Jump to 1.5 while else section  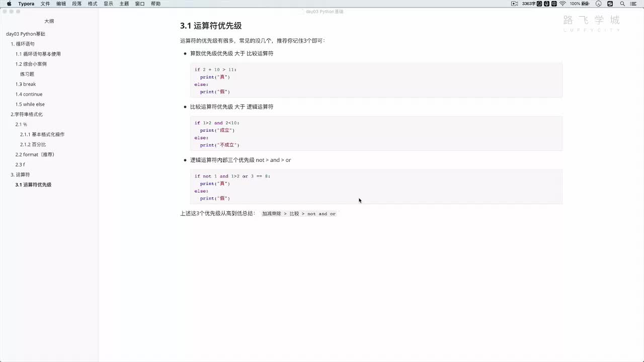[x=30, y=104]
